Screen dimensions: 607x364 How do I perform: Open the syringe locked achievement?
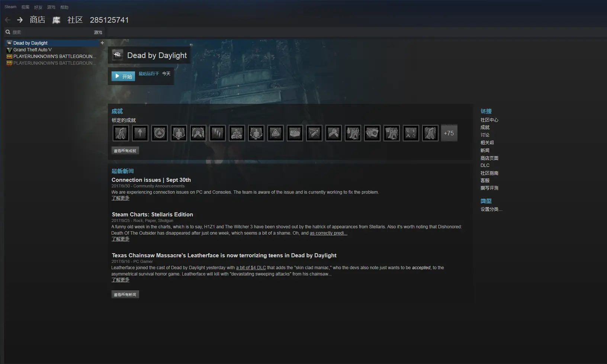[314, 133]
